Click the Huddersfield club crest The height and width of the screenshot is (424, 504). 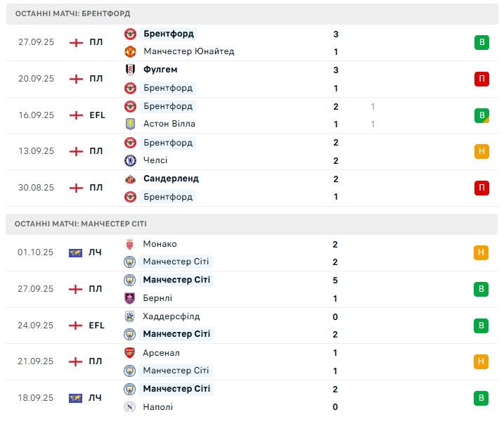point(130,316)
